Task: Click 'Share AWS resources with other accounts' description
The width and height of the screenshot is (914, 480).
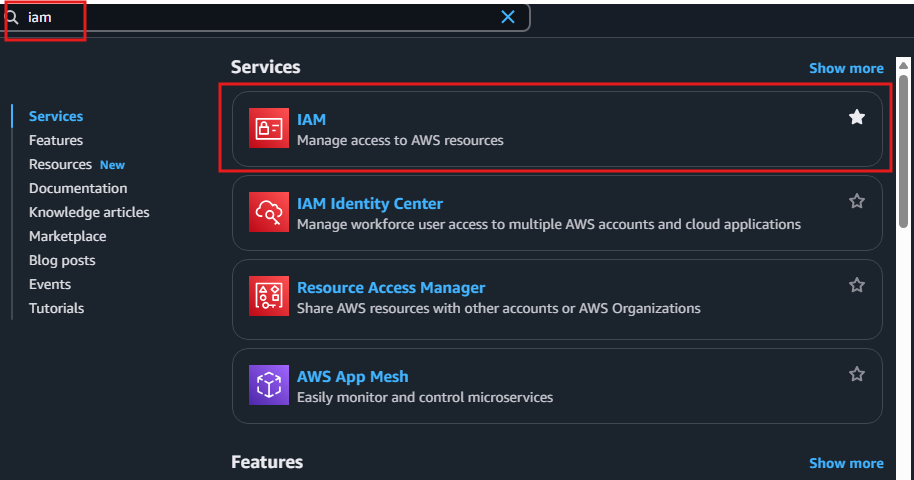Action: pos(499,308)
